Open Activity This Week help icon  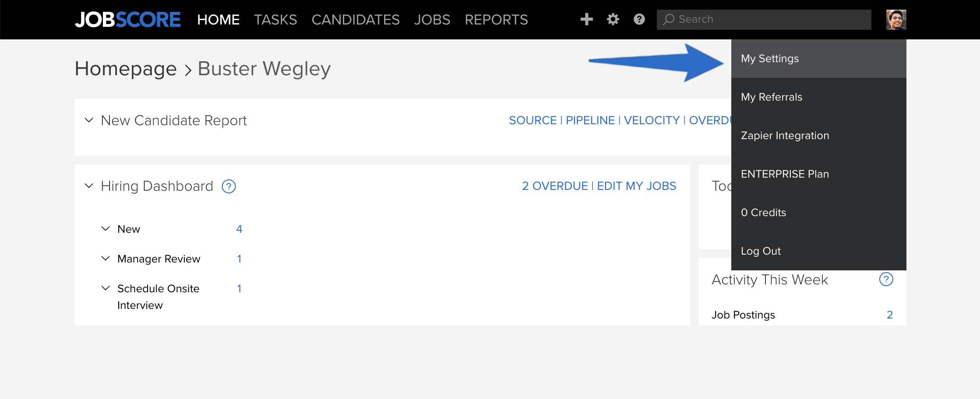(x=886, y=279)
